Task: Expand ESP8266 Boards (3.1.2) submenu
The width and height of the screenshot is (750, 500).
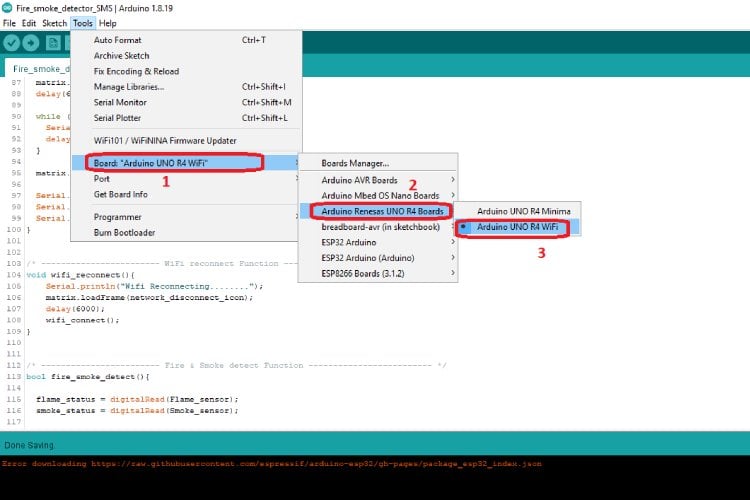Action: coord(378,273)
